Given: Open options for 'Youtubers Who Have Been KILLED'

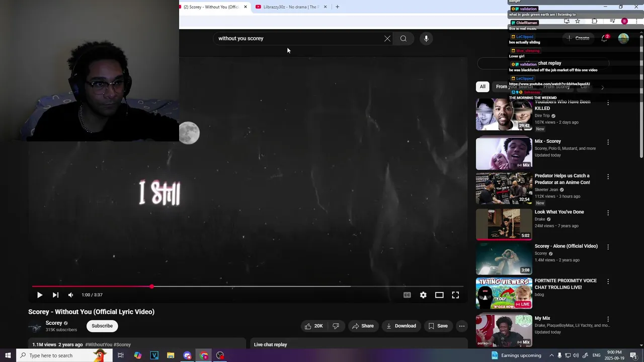Looking at the screenshot, I should coord(608,103).
